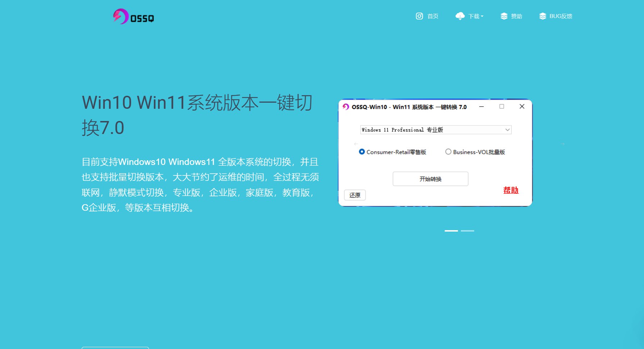
Task: Click the 开始转换 button
Action: pos(430,179)
